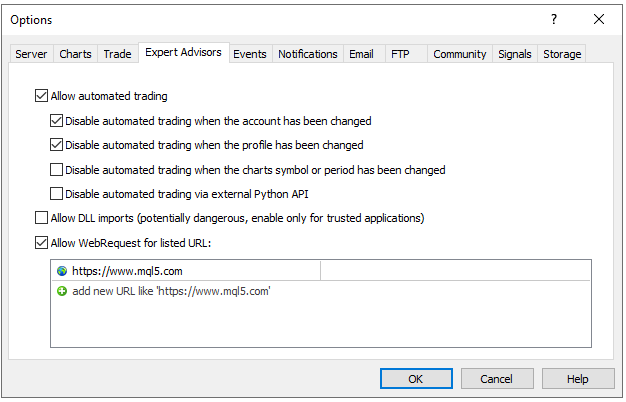Click the Help button

pyautogui.click(x=578, y=379)
